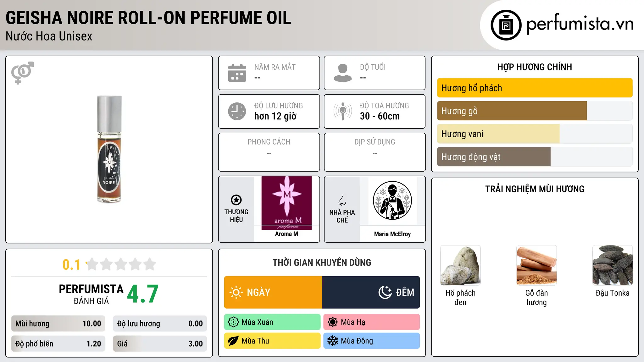Click the Perfumista Đánh Giá label
Image resolution: width=644 pixels, height=362 pixels.
91,294
